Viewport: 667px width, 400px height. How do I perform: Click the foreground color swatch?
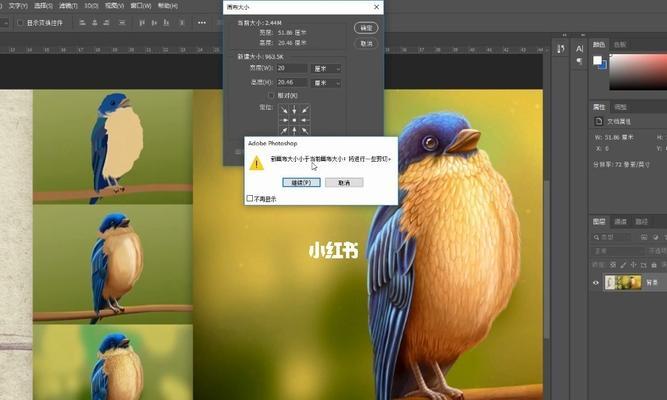coord(597,60)
